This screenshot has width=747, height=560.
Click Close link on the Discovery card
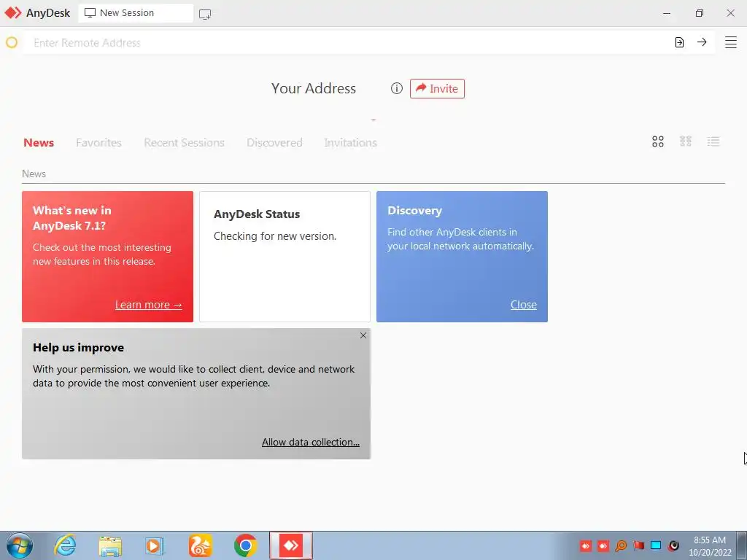pos(524,305)
